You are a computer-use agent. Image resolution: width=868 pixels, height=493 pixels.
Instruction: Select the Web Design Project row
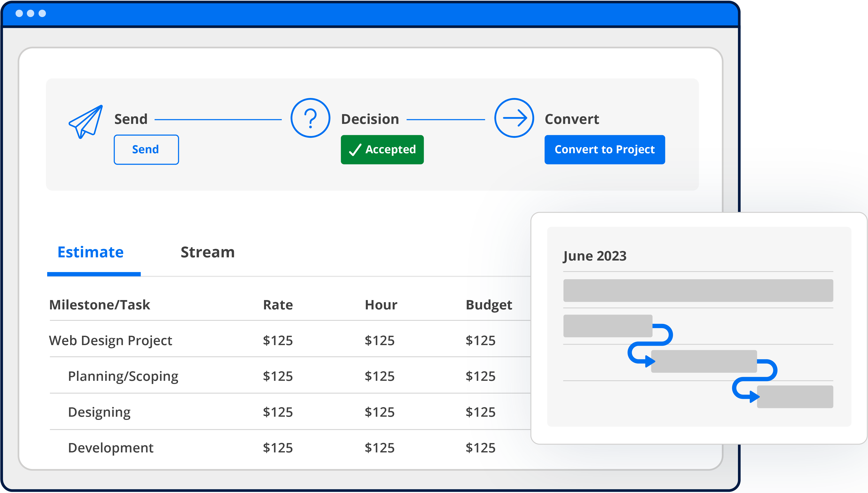[111, 340]
